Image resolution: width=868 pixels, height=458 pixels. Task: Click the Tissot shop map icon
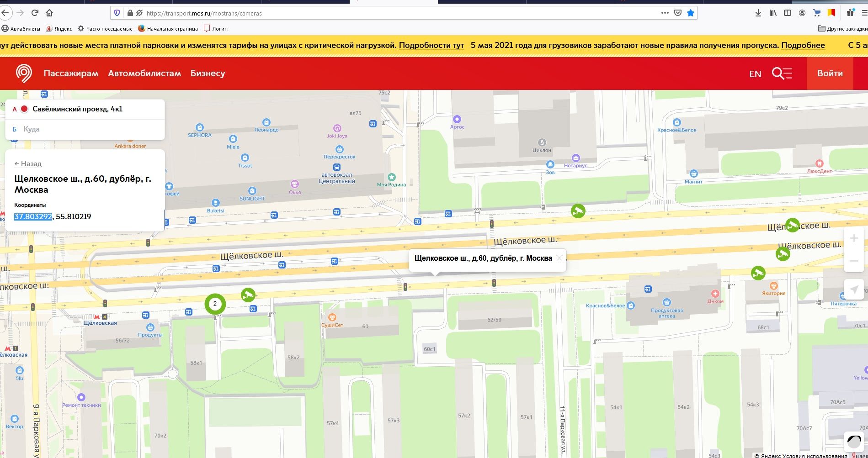click(x=245, y=158)
